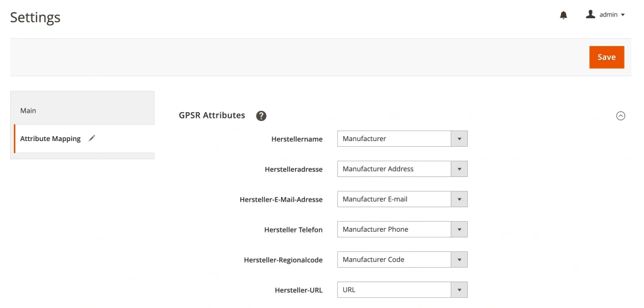Click the orange Save button
Viewport: 644px width, 308px height.
click(x=606, y=57)
